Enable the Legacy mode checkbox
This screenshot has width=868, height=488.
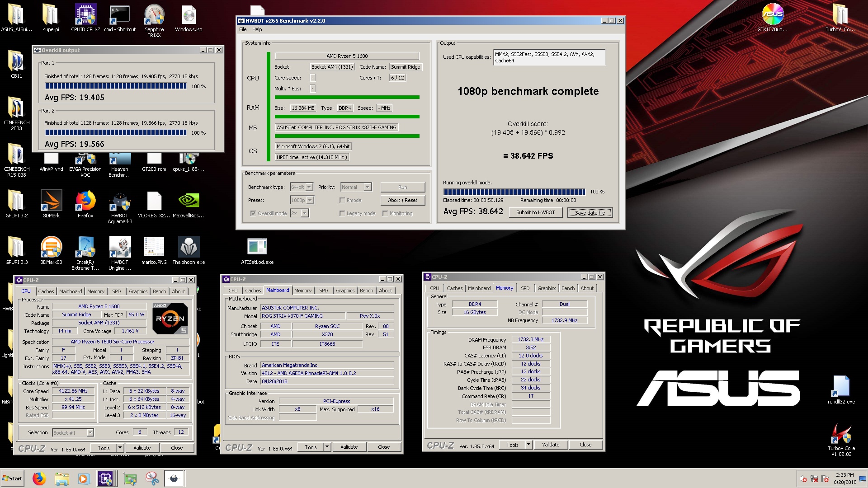pos(342,213)
